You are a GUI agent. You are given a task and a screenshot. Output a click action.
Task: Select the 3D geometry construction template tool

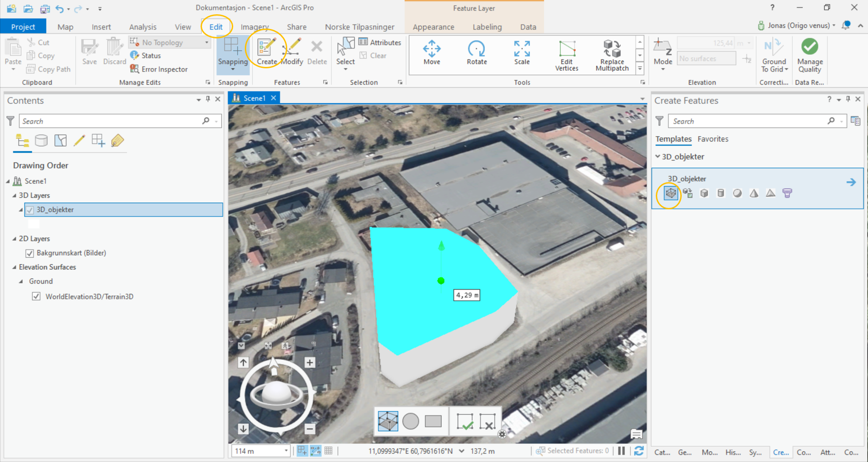pos(671,193)
